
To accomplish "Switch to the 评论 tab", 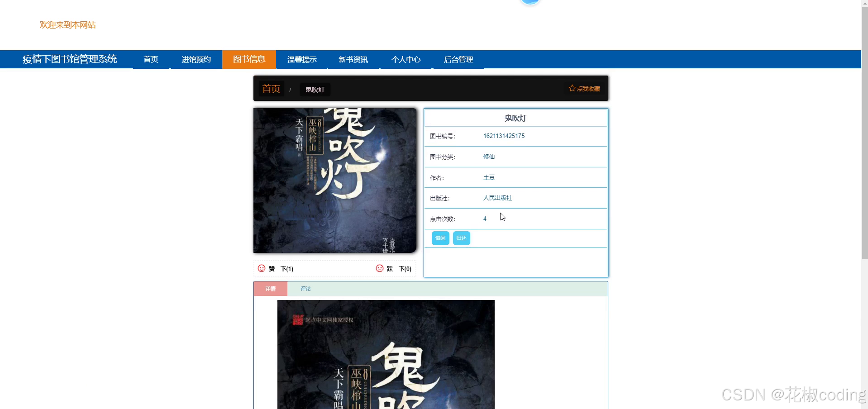I will pyautogui.click(x=305, y=289).
